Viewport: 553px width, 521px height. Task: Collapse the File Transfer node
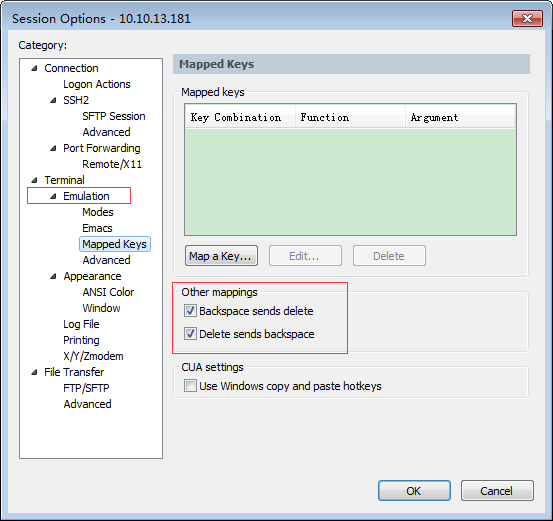coord(34,372)
